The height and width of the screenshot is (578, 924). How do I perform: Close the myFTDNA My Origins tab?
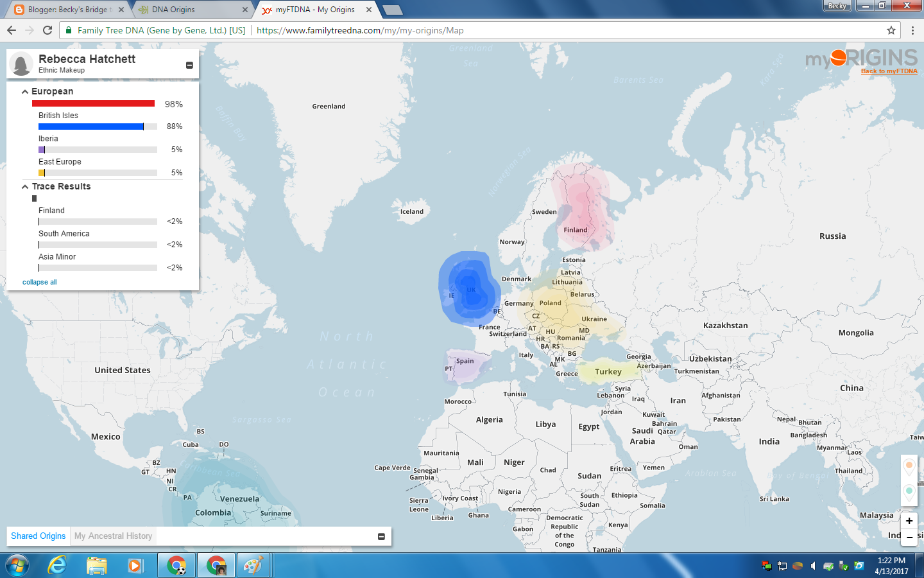click(x=369, y=10)
